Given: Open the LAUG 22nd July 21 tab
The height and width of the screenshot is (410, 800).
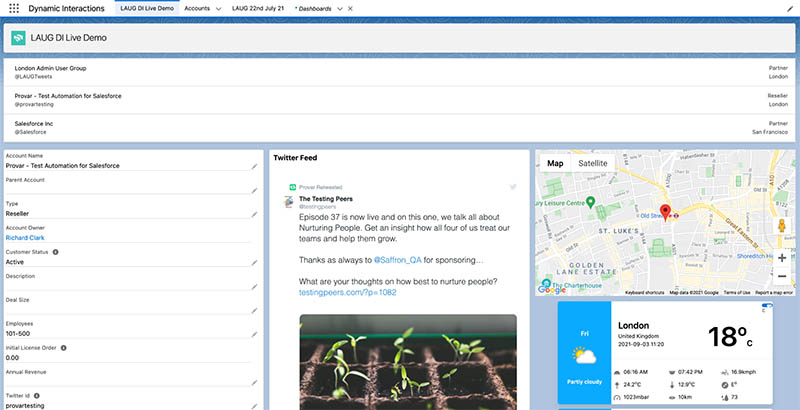Looking at the screenshot, I should pos(258,8).
